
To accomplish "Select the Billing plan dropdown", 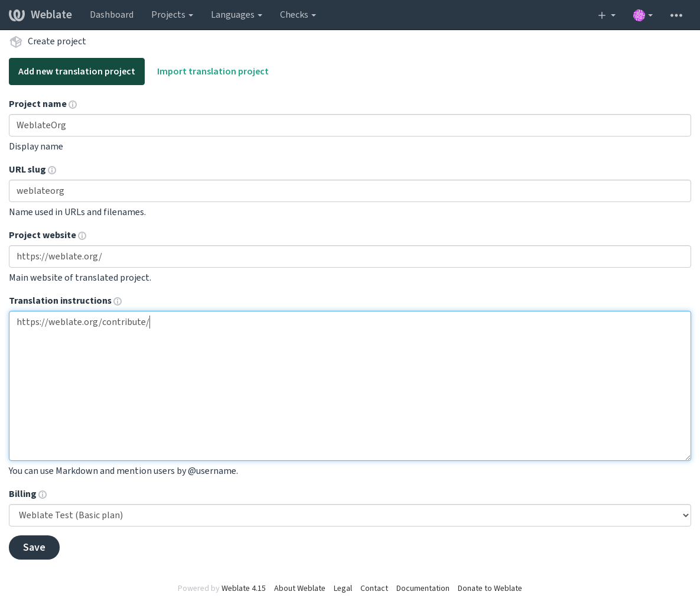I will pos(350,515).
